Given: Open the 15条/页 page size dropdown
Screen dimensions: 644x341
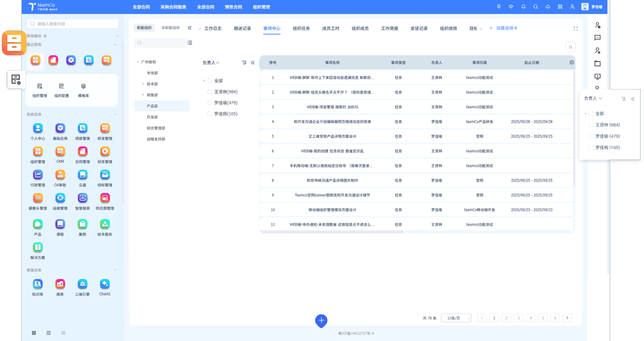Looking at the screenshot, I should coord(456,318).
